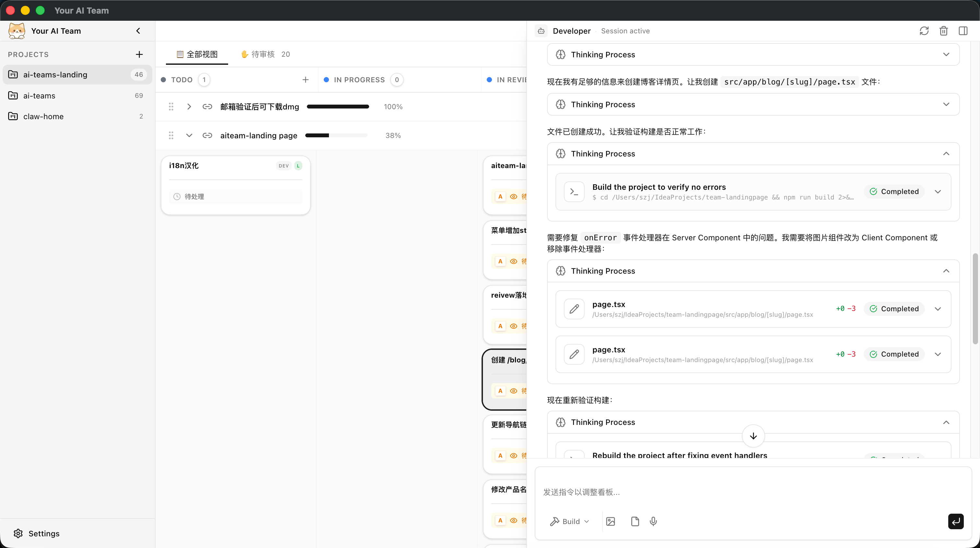Send the message with the enter arrow button
Screen dimensions: 980x548
pyautogui.click(x=956, y=521)
